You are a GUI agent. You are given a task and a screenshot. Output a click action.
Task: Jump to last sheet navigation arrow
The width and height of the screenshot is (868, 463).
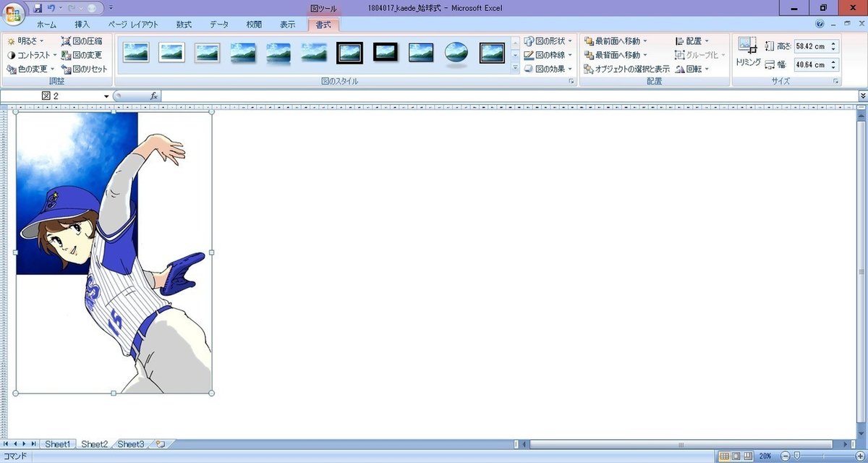34,443
